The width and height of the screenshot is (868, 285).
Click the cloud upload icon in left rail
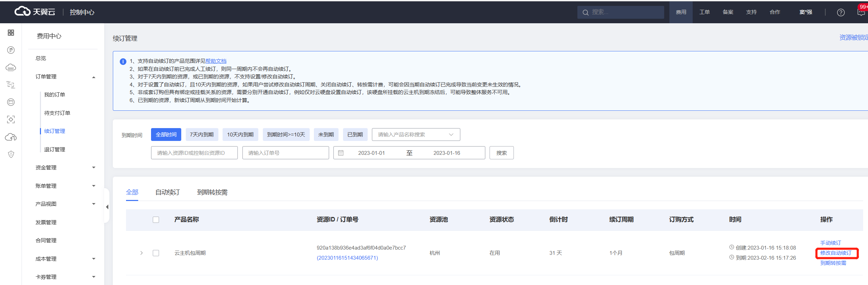(x=11, y=137)
